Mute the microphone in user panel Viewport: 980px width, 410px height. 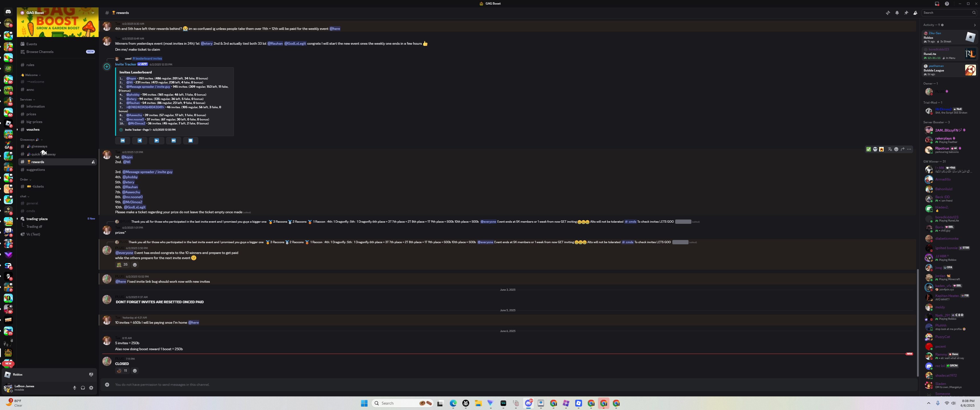pos(75,388)
